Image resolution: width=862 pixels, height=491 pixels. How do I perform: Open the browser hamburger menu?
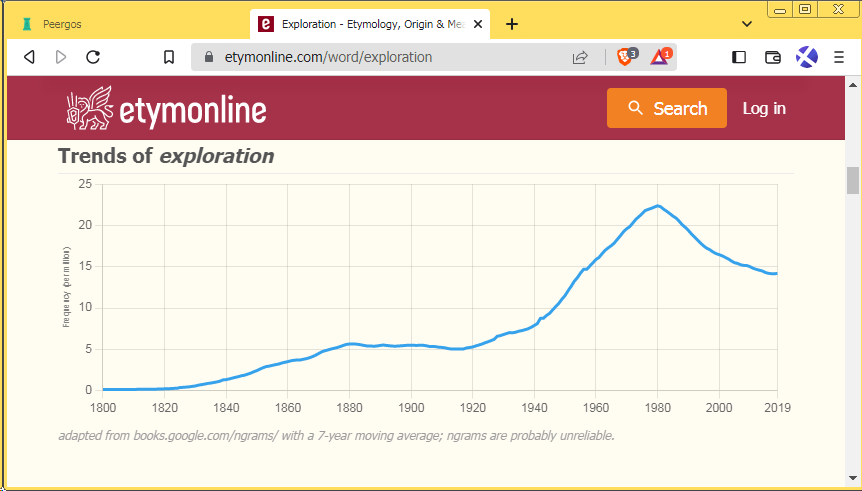tap(839, 57)
